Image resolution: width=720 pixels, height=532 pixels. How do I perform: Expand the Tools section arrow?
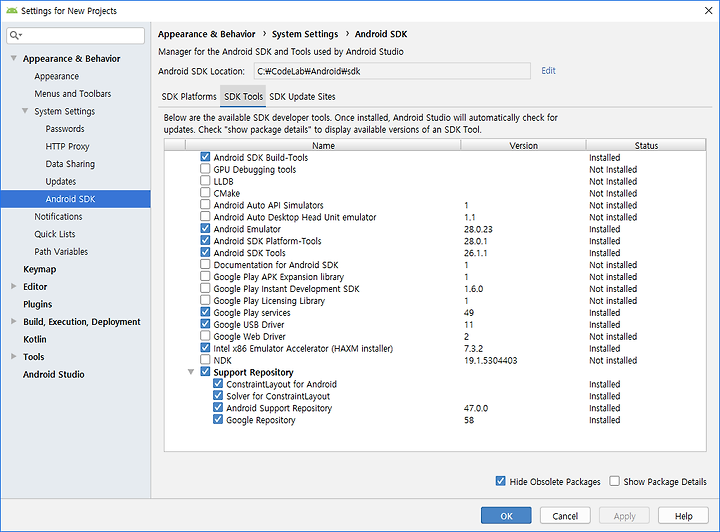click(x=14, y=356)
